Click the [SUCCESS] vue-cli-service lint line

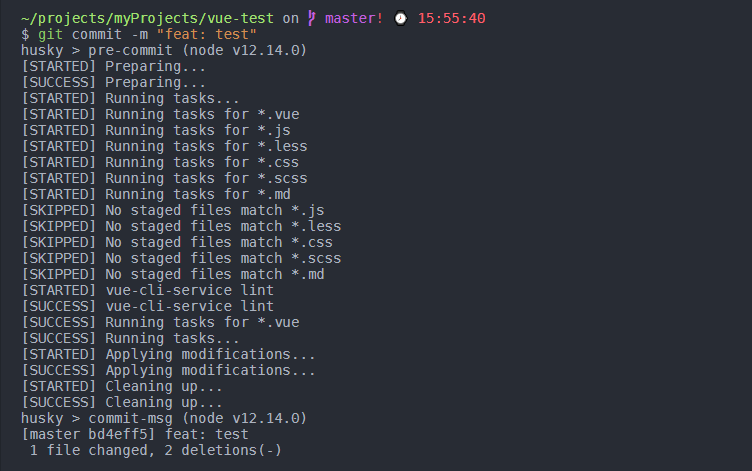coord(147,306)
